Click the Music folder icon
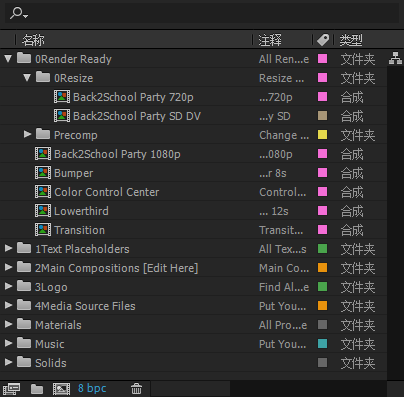Viewport: 404px width, 397px height. pyautogui.click(x=24, y=343)
